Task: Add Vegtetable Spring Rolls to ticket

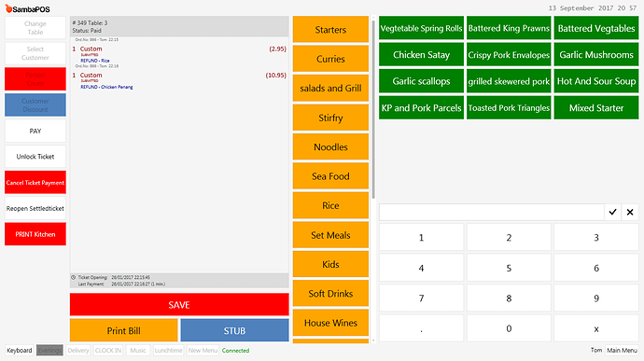Action: [x=421, y=28]
